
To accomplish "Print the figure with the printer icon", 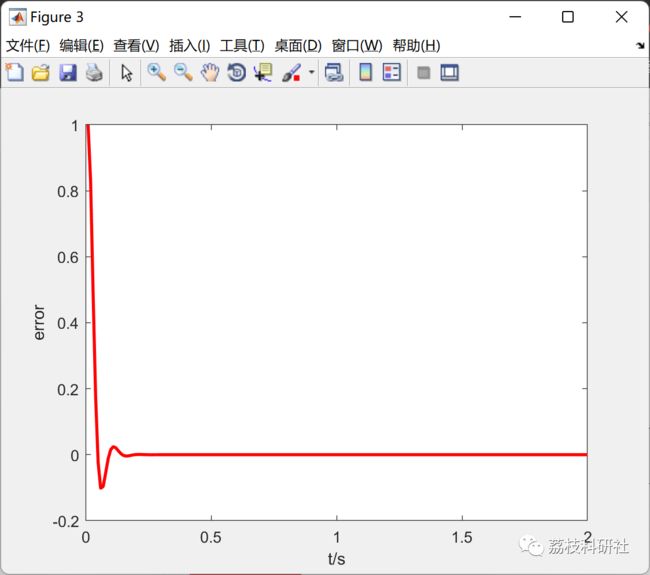I will pos(94,73).
